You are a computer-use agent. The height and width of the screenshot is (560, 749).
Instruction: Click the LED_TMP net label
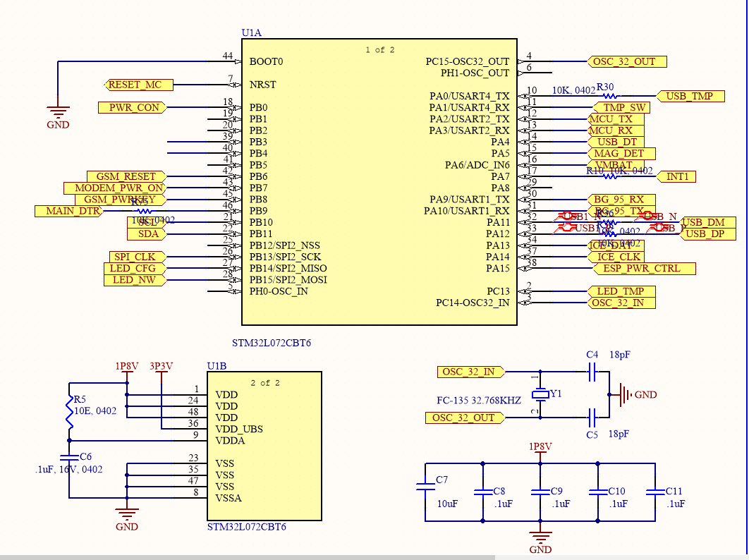tap(621, 291)
